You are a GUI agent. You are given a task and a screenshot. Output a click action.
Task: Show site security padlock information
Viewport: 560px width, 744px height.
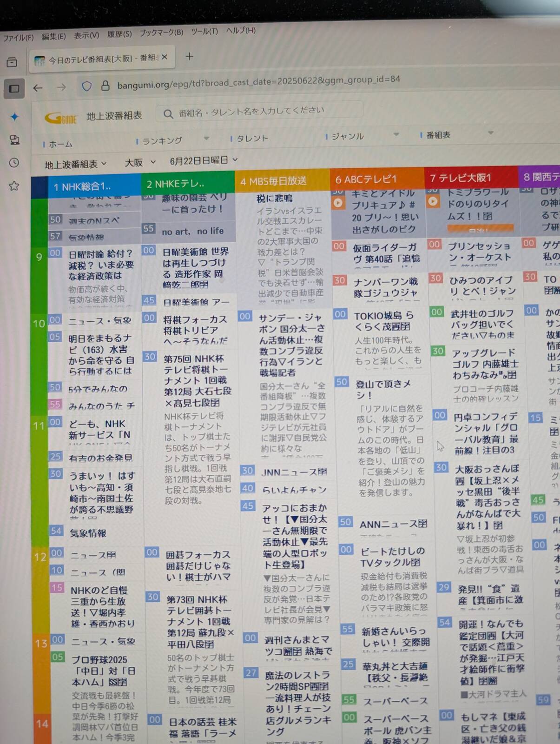coord(105,86)
